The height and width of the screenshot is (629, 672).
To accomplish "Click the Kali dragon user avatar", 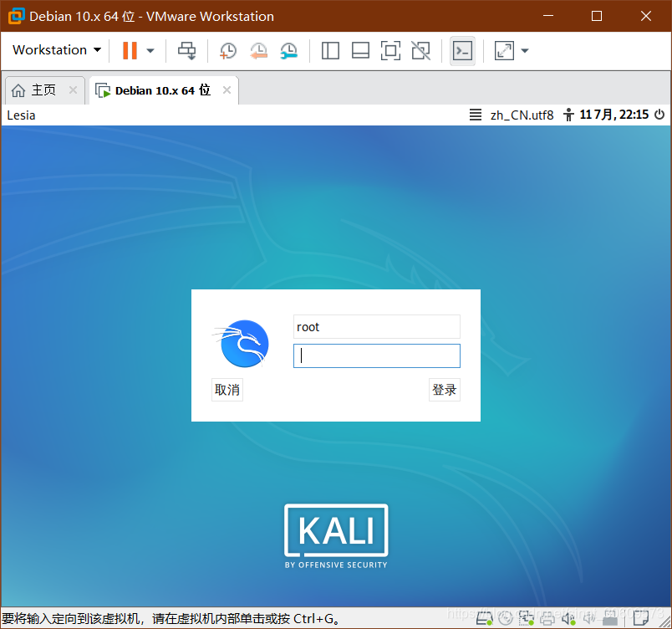I will (242, 344).
